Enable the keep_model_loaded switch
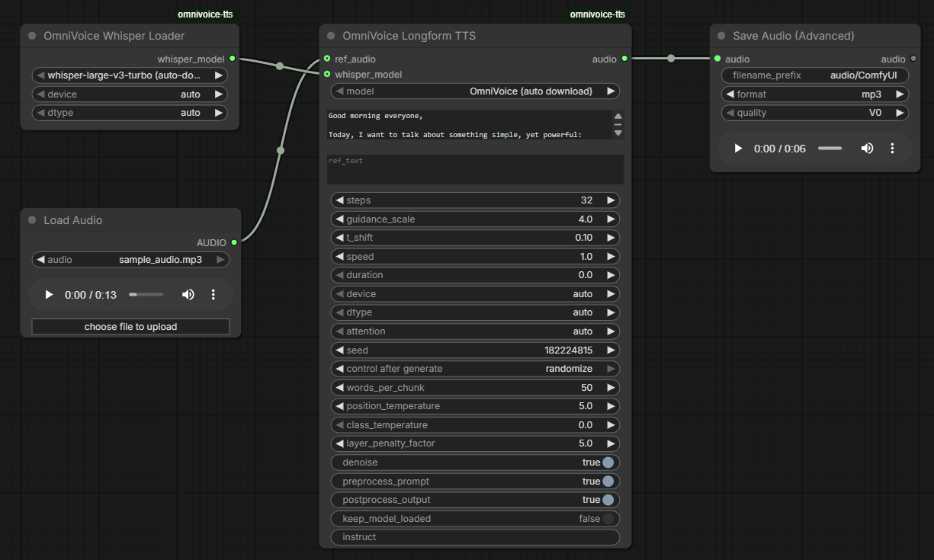934x560 pixels. tap(608, 519)
